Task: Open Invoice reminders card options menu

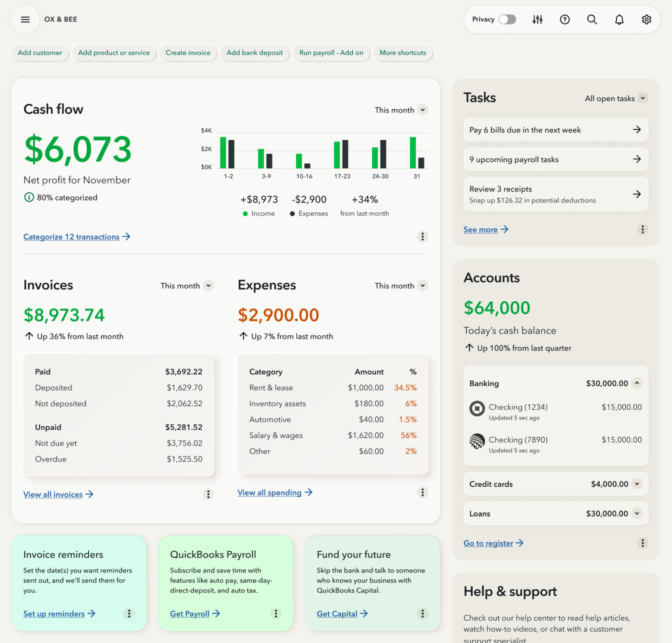Action: 129,613
